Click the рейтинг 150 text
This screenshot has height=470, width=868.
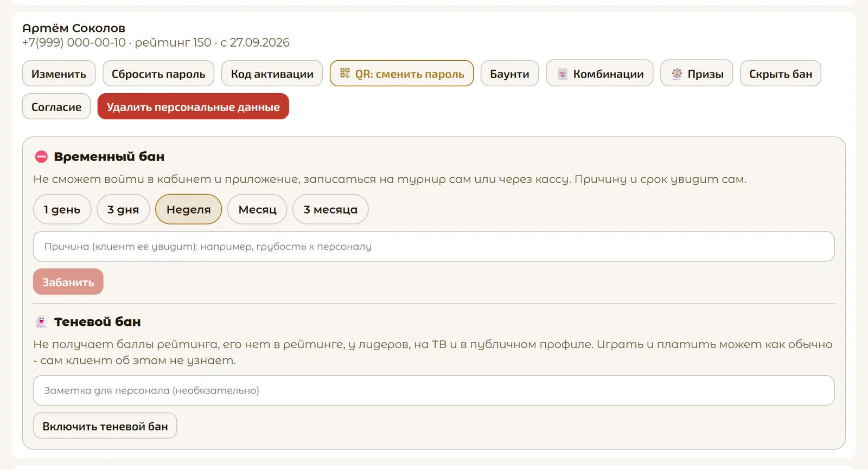(x=173, y=42)
